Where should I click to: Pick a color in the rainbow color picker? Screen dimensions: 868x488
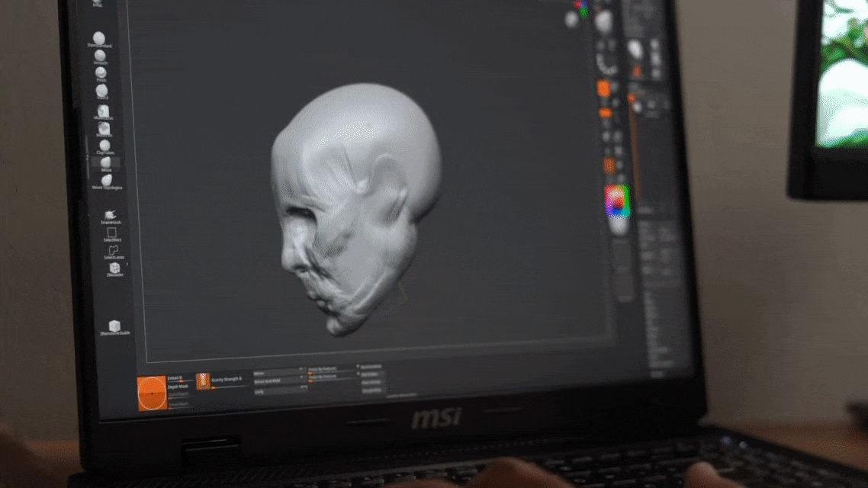617,201
